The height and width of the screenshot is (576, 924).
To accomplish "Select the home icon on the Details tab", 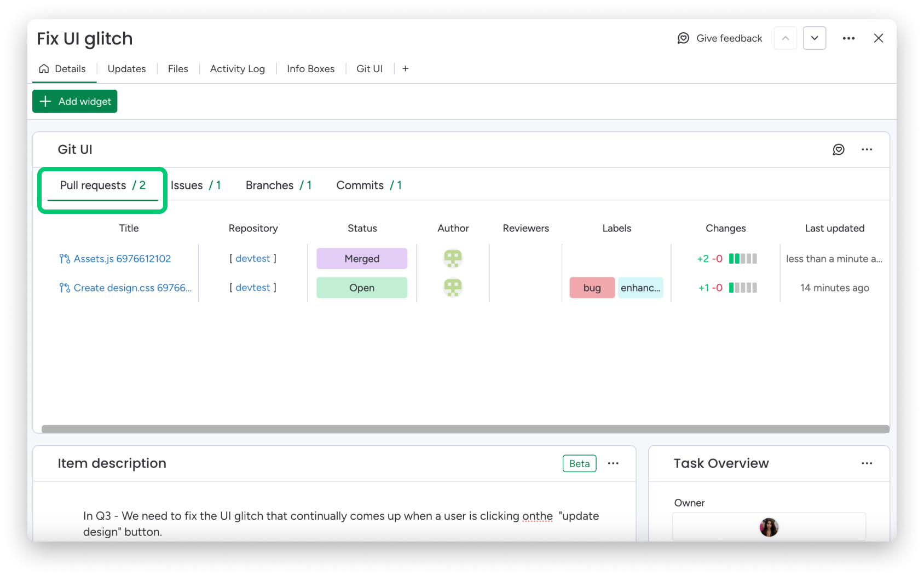I will [x=44, y=68].
